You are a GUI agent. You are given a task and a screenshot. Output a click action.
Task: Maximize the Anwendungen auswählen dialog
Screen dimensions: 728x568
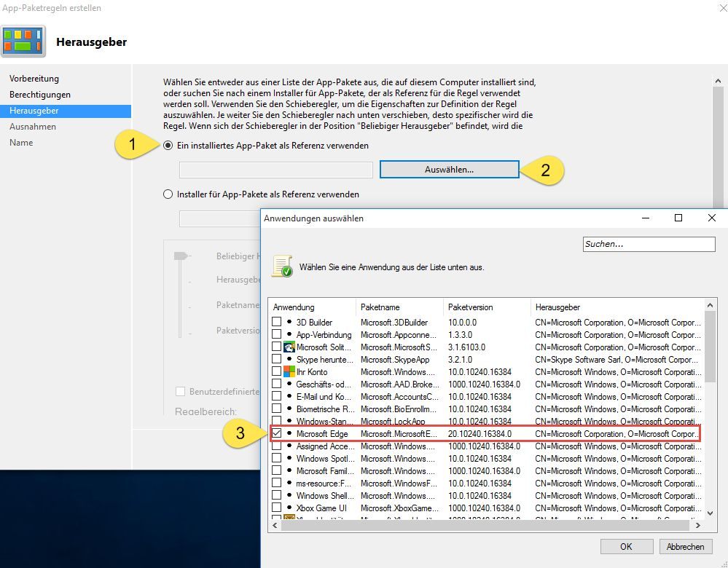[678, 218]
